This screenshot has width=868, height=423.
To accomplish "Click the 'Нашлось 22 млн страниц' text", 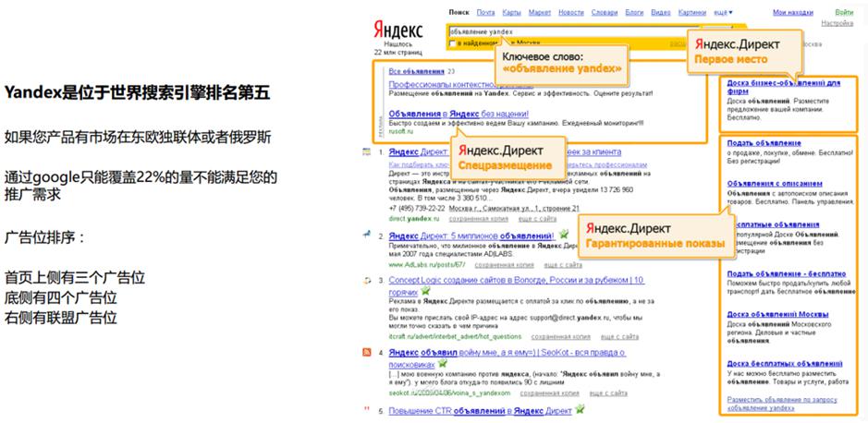I will tap(397, 48).
